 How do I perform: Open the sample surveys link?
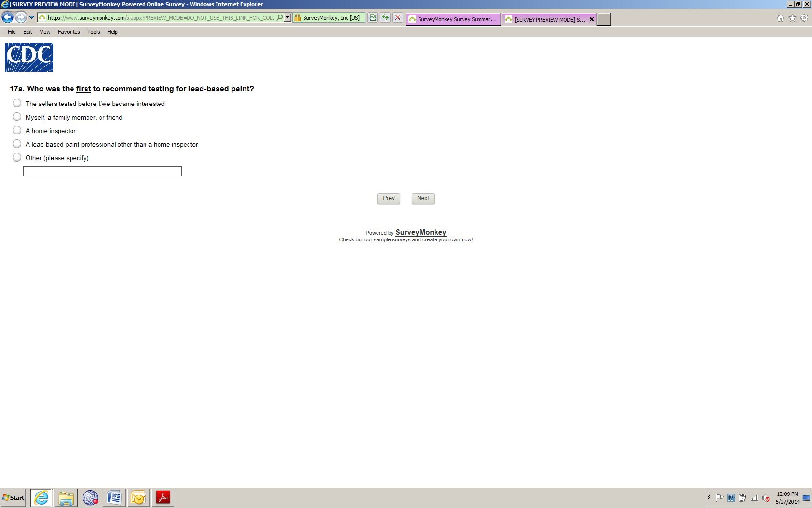click(x=392, y=239)
